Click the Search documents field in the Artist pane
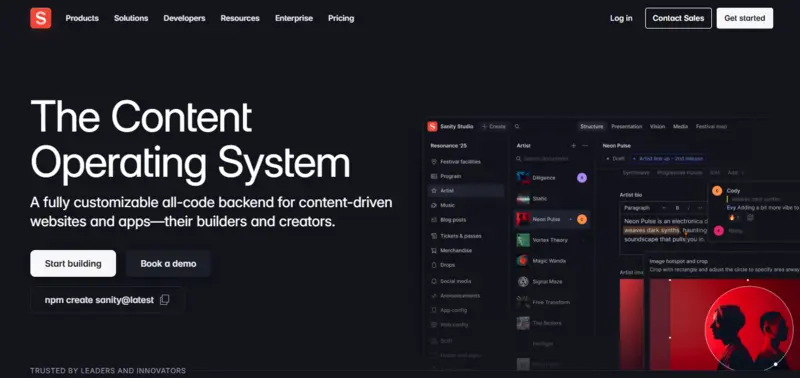This screenshot has width=800, height=378. tap(552, 159)
